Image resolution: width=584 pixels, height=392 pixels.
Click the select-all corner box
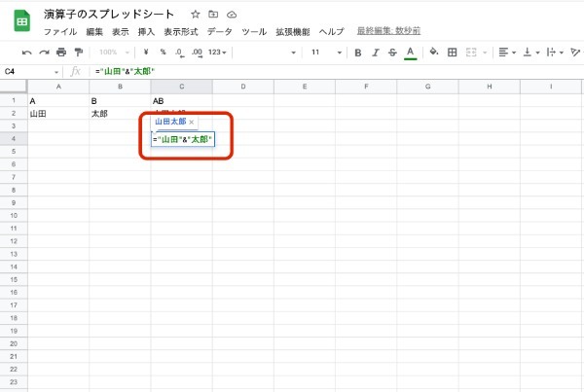14,87
